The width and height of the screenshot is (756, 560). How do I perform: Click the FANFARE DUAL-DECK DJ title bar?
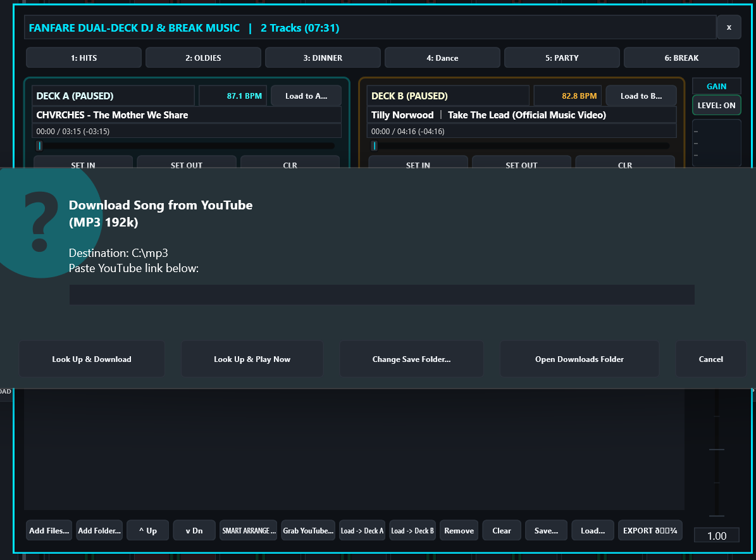[370, 27]
